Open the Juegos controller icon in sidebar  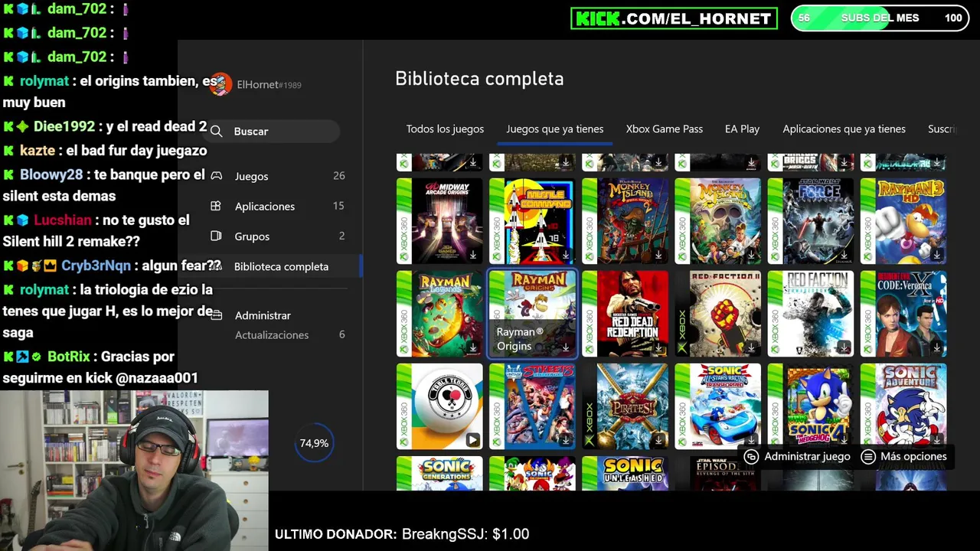(217, 176)
